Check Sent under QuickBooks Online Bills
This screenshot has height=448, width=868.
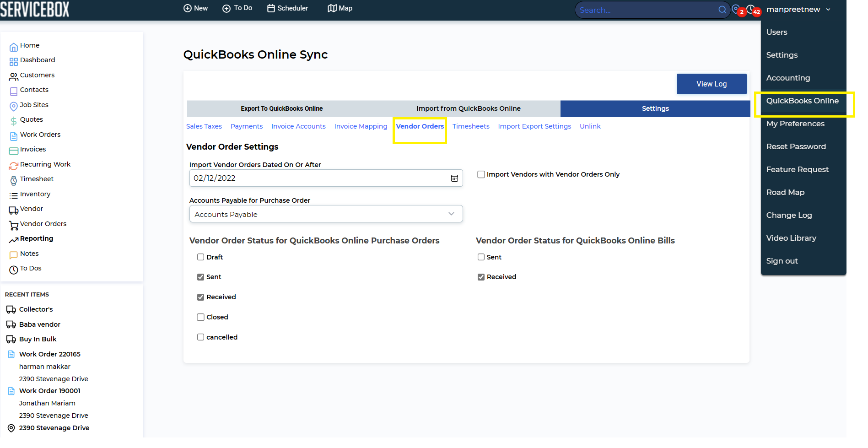(481, 257)
